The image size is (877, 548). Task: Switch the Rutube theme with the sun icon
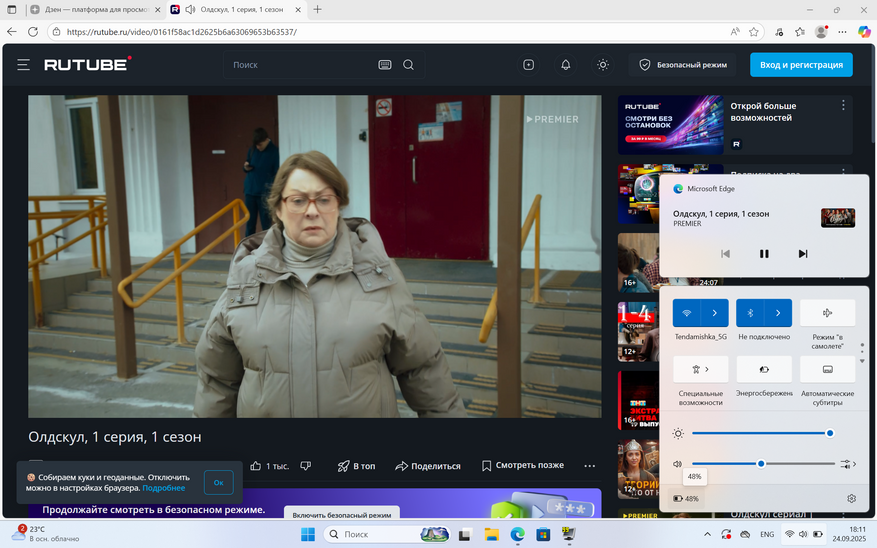coord(603,65)
